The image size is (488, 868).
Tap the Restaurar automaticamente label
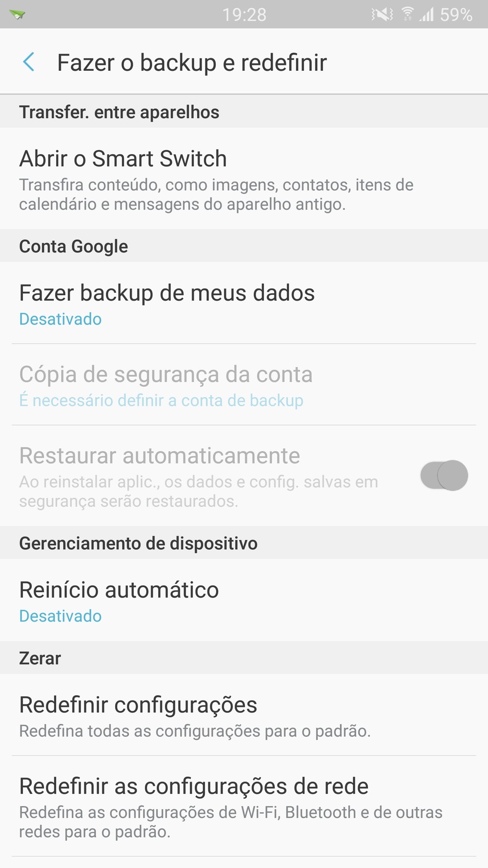tap(160, 455)
